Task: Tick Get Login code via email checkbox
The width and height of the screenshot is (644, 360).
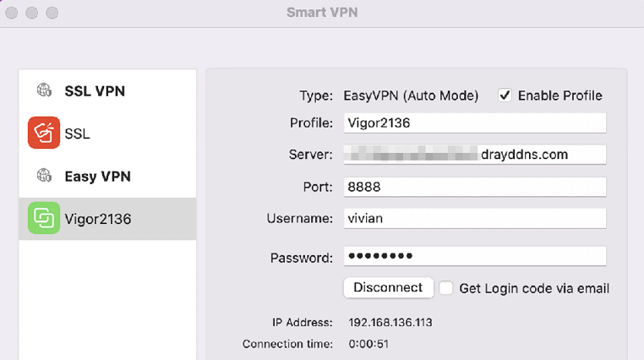Action: point(446,288)
